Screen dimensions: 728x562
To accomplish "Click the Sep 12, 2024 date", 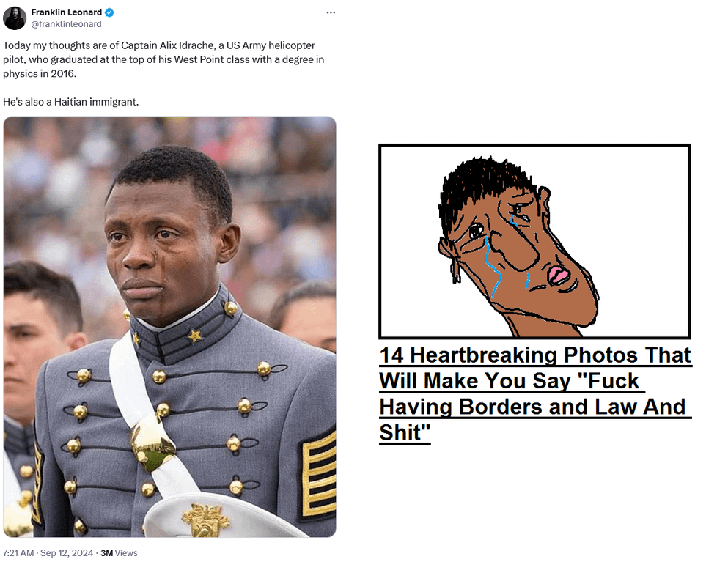I will point(67,552).
